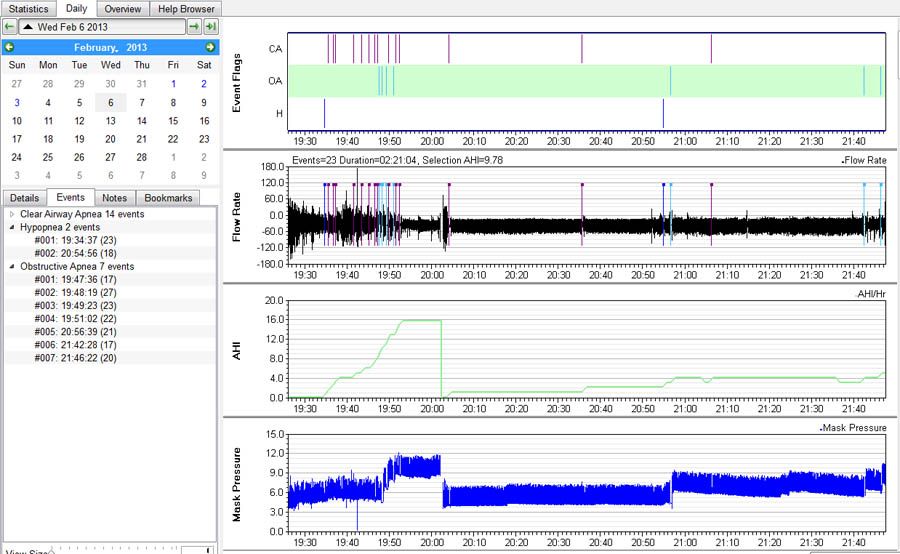Jump to last day with data arrow
The width and height of the screenshot is (900, 554).
pyautogui.click(x=211, y=26)
